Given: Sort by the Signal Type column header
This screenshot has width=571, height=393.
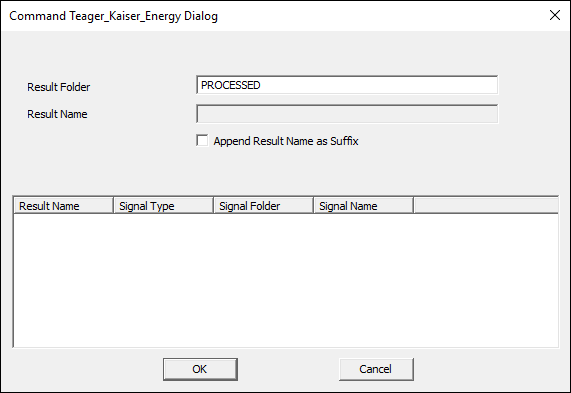Looking at the screenshot, I should tap(164, 205).
